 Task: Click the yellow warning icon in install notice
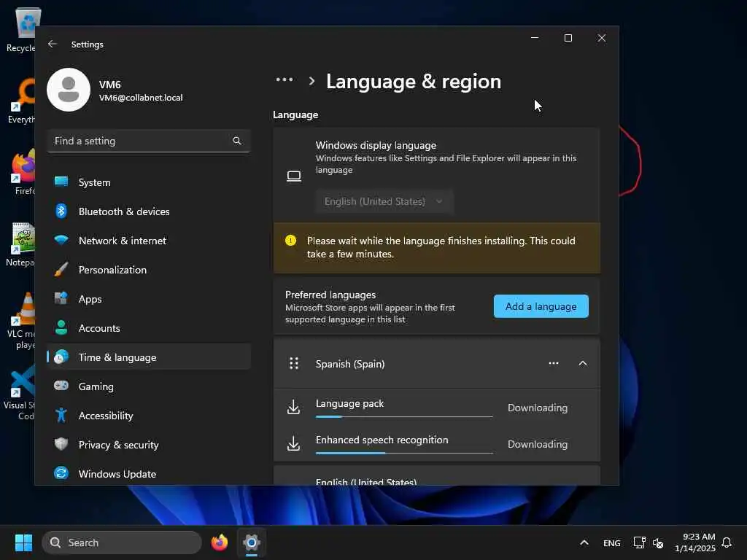[x=290, y=241]
